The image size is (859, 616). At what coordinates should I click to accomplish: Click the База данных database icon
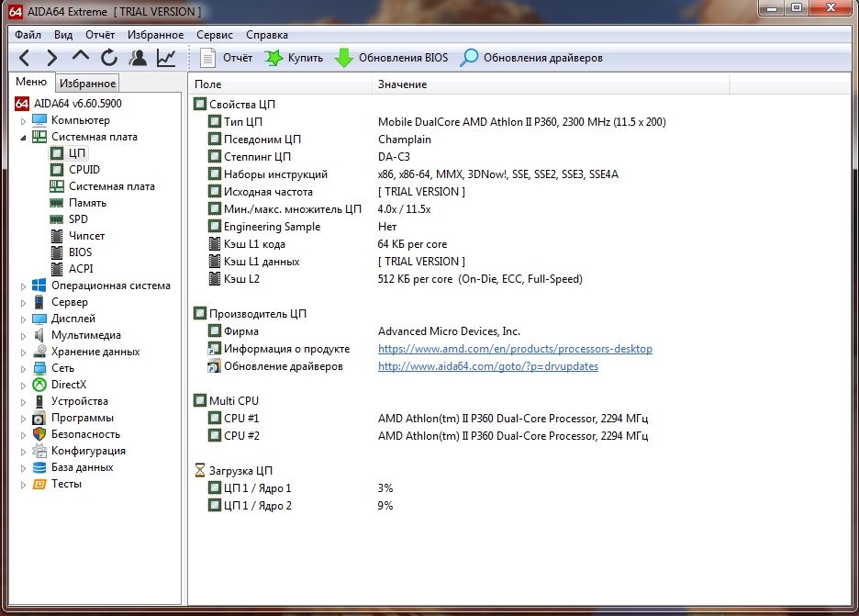(39, 467)
